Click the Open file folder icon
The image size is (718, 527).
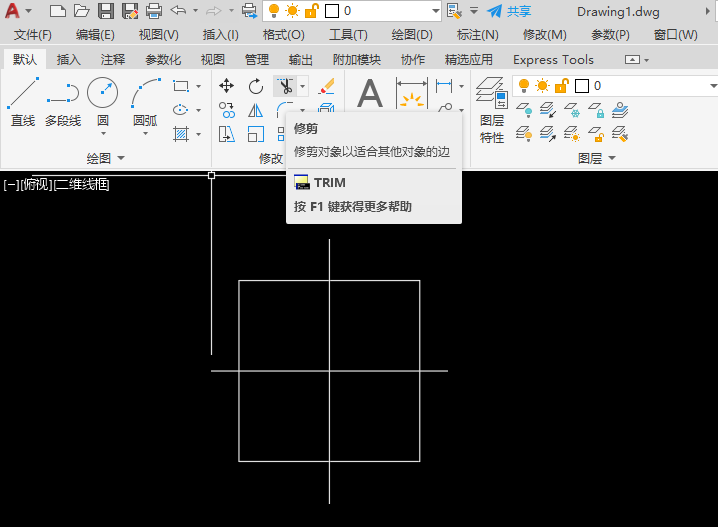[82, 11]
